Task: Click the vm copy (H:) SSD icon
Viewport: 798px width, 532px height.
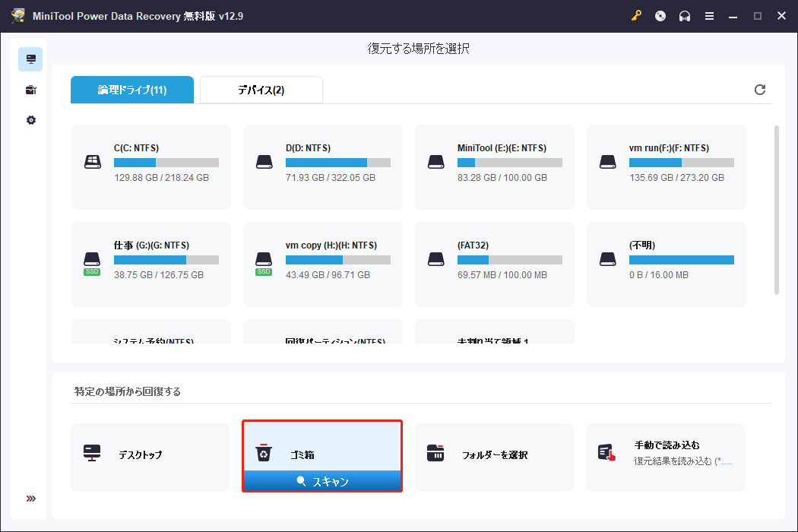Action: (264, 263)
